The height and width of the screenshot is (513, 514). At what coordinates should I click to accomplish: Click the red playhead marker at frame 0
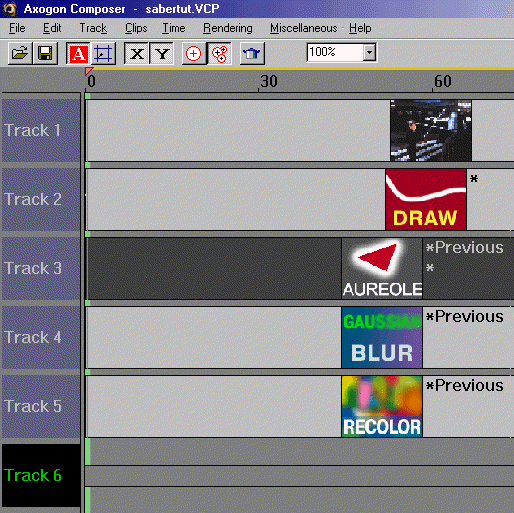coord(89,71)
